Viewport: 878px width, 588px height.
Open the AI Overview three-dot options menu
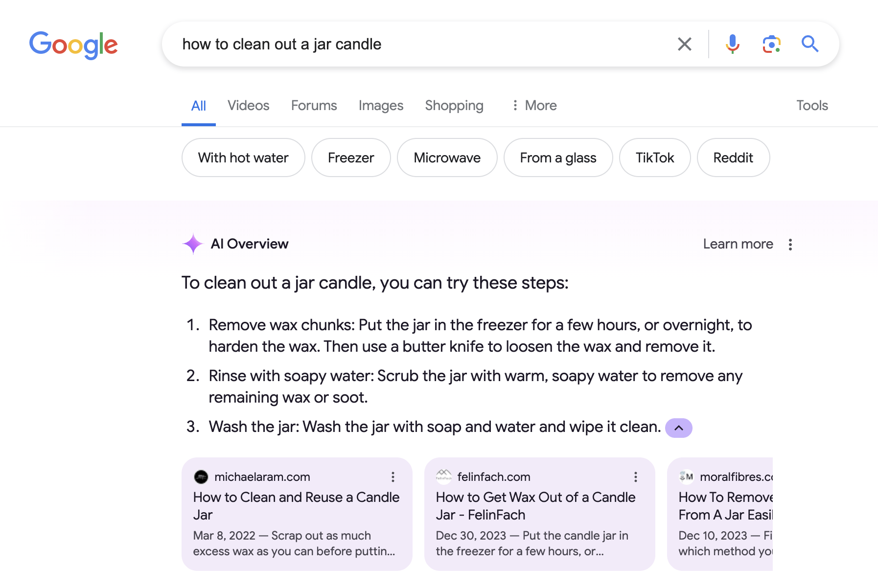(790, 244)
